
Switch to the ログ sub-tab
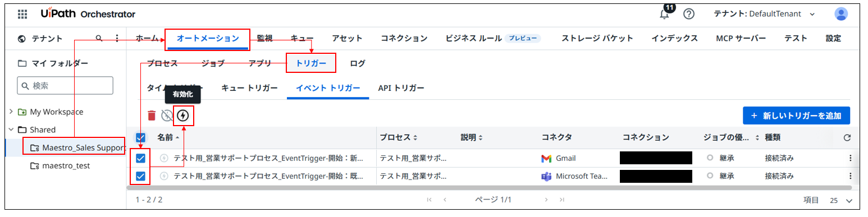pos(358,63)
